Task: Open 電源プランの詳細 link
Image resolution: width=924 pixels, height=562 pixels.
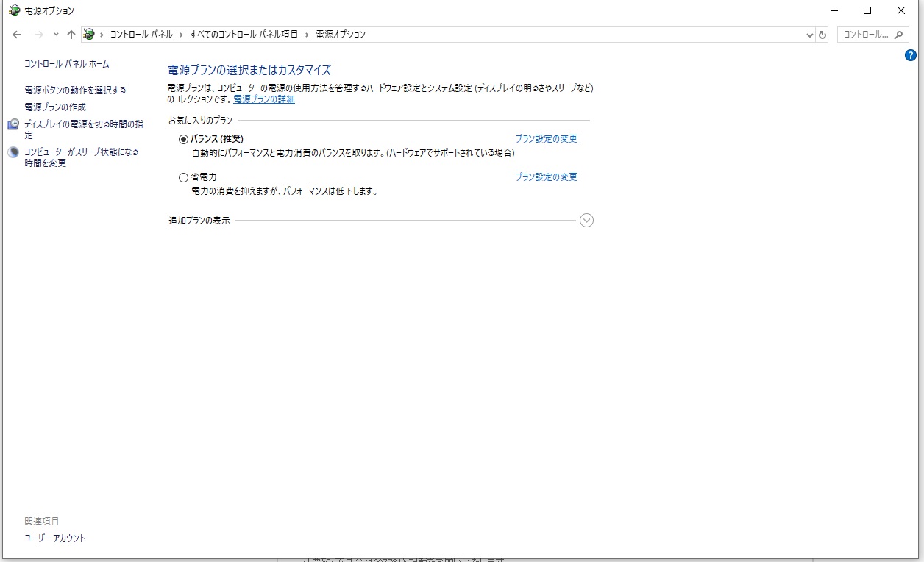Action: pos(264,99)
